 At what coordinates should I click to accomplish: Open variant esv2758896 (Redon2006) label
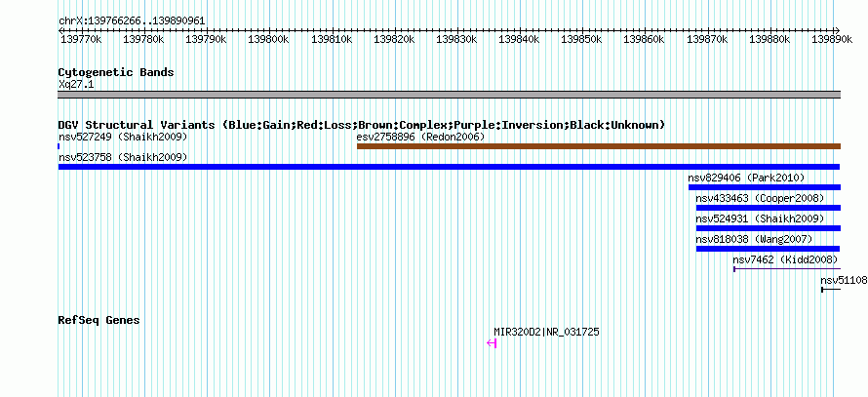coord(420,137)
